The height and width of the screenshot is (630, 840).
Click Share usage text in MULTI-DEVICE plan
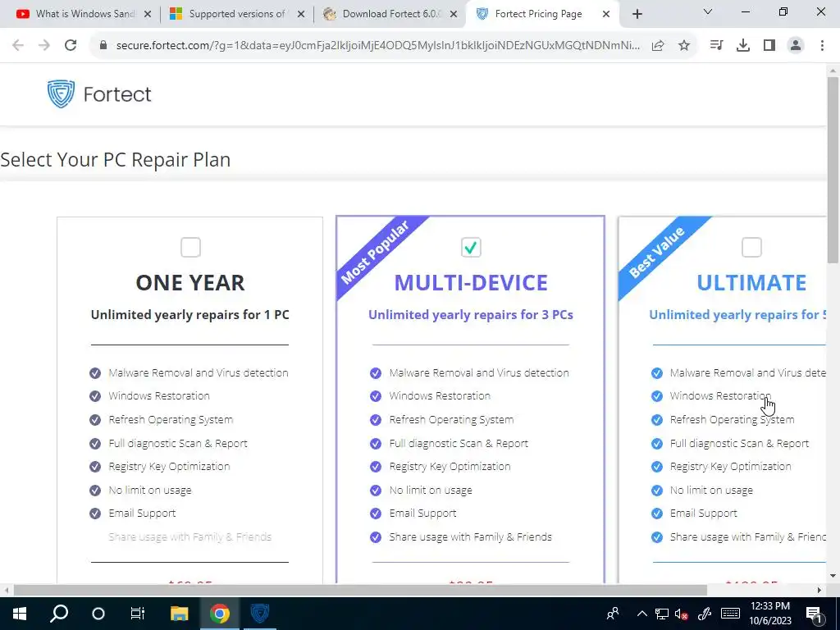470,536
